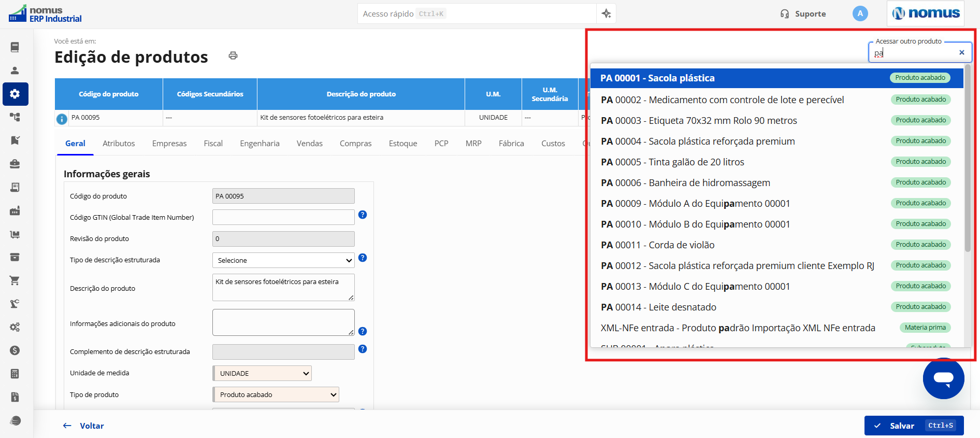
Task: Open help icon for Informações adicionais
Action: [363, 331]
